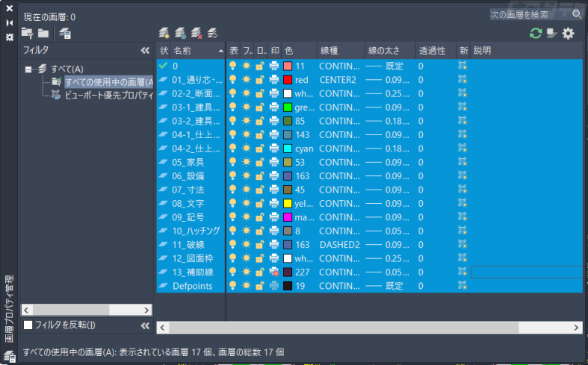Open the red color swatch of 01_通り芯

click(x=288, y=80)
